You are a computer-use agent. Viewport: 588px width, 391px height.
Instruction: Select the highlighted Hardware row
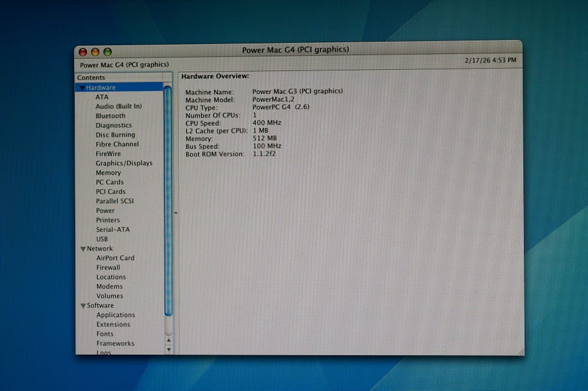click(119, 88)
